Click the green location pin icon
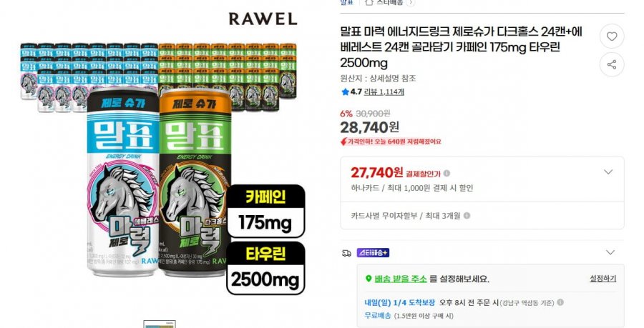Image resolution: width=644 pixels, height=328 pixels. point(369,279)
